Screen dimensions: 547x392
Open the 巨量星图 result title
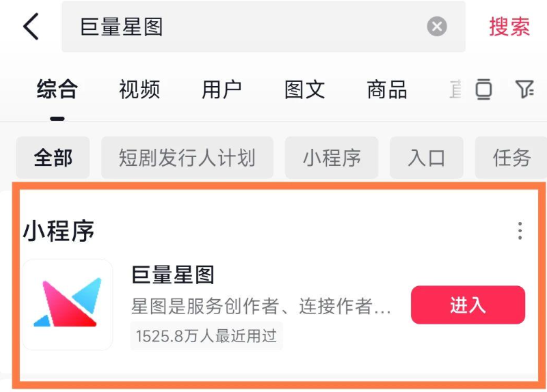click(x=173, y=275)
